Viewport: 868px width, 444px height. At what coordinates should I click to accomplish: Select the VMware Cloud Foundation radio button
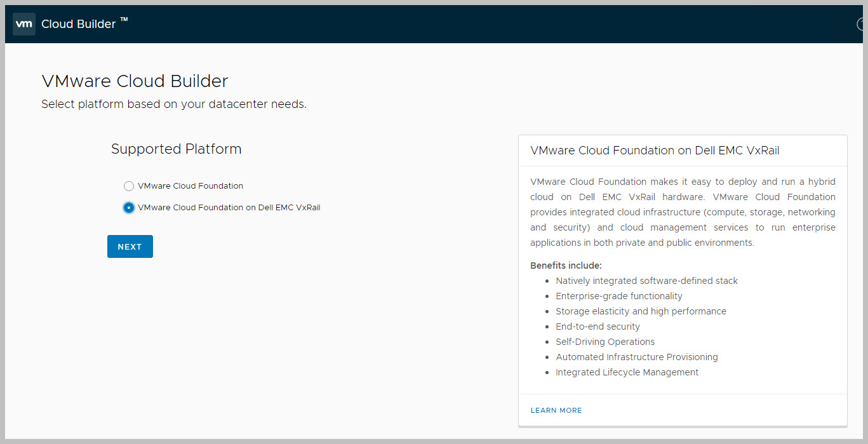pyautogui.click(x=129, y=186)
